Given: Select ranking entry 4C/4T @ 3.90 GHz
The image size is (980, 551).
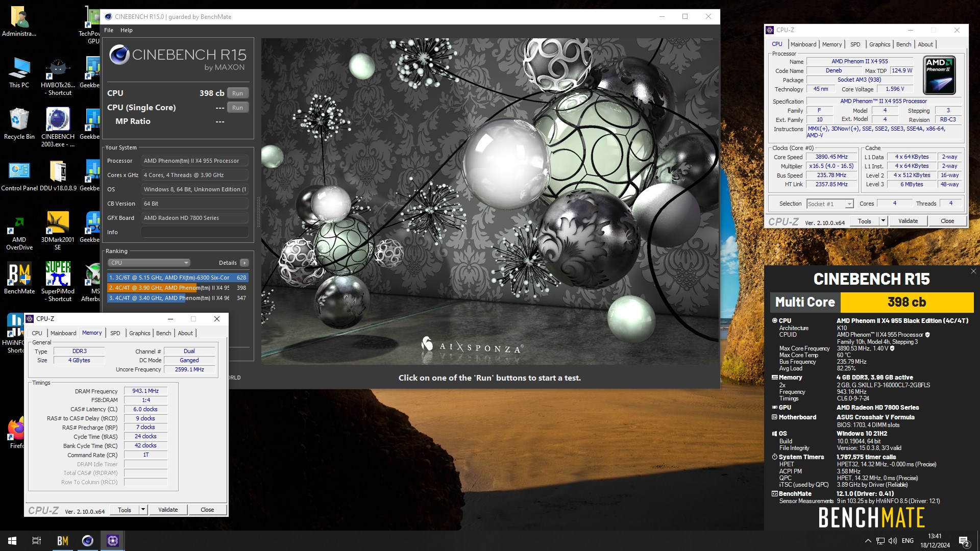Looking at the screenshot, I should tap(178, 288).
